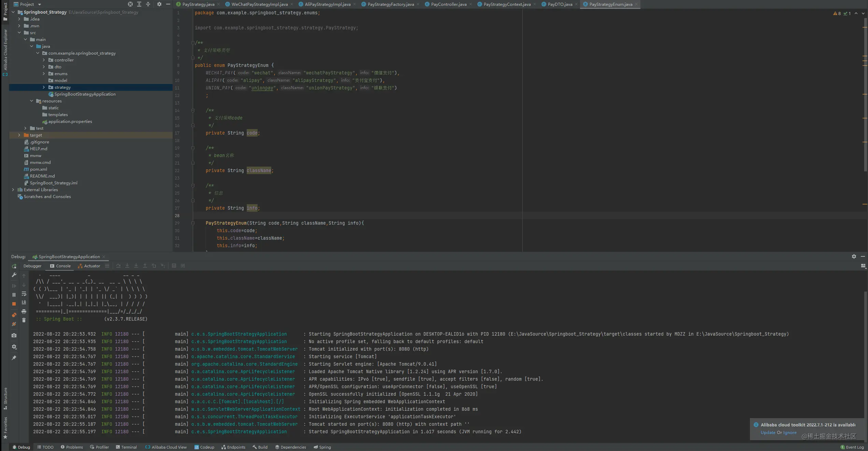Open the Project view dropdown arrow
868x451 pixels.
(x=39, y=4)
